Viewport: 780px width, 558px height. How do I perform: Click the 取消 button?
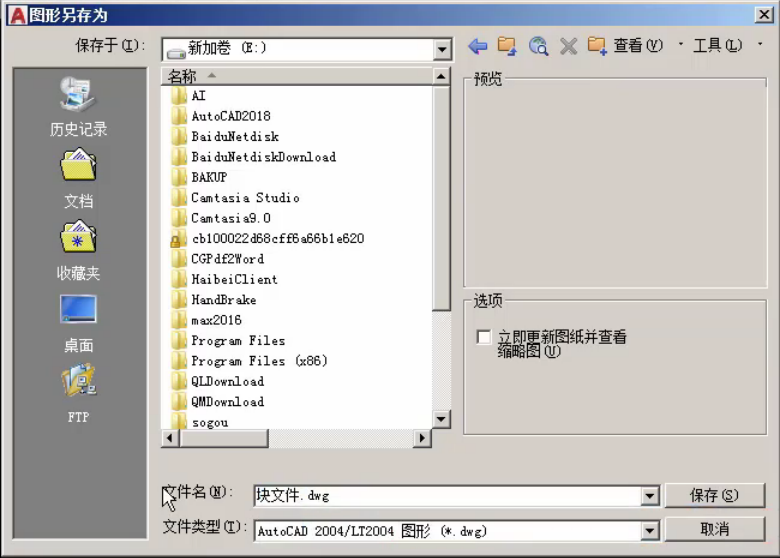click(x=714, y=529)
